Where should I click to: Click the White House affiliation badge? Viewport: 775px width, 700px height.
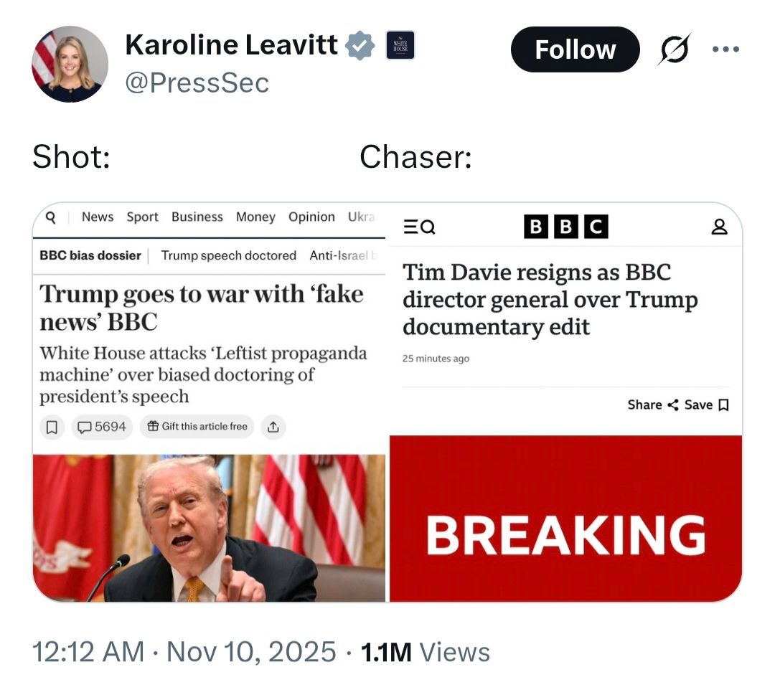pyautogui.click(x=400, y=45)
